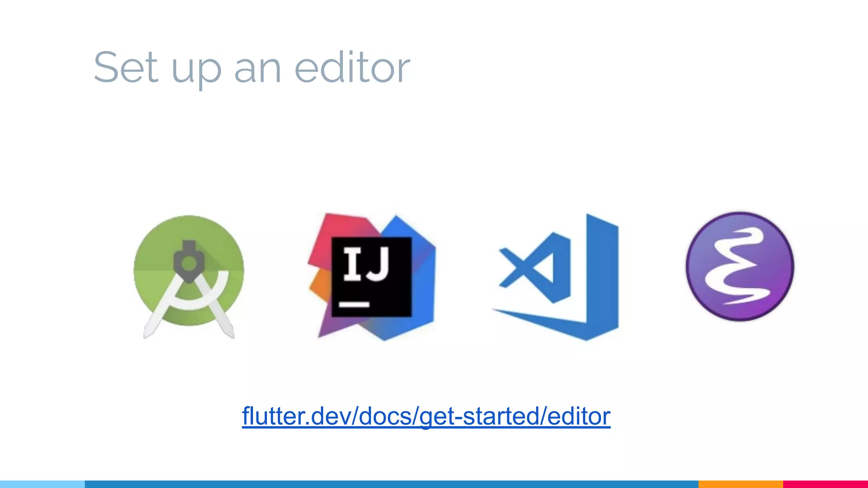Viewport: 868px width, 488px height.
Task: Click the light blue segment of bottom bar
Action: (42, 484)
